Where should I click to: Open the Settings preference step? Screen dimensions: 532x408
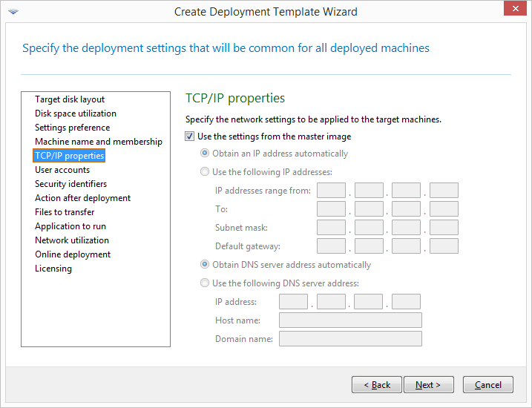[x=72, y=128]
